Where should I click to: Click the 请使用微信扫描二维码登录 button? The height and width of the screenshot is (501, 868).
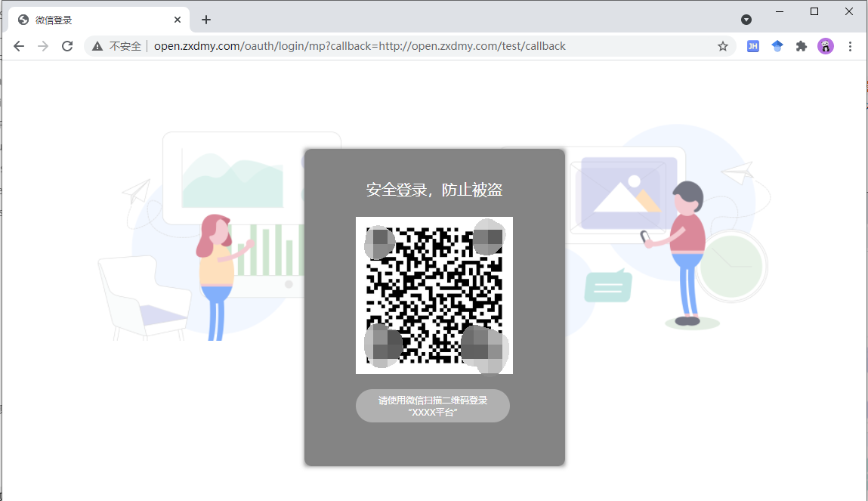coord(433,406)
